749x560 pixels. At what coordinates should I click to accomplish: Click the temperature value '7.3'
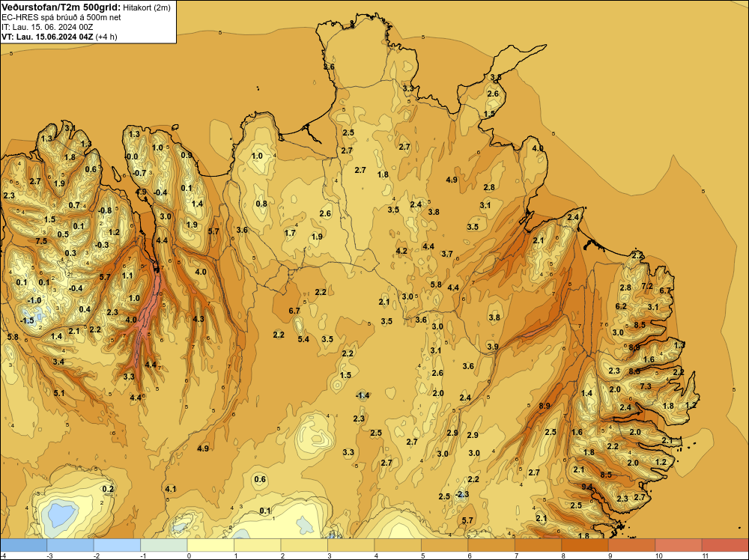point(646,386)
